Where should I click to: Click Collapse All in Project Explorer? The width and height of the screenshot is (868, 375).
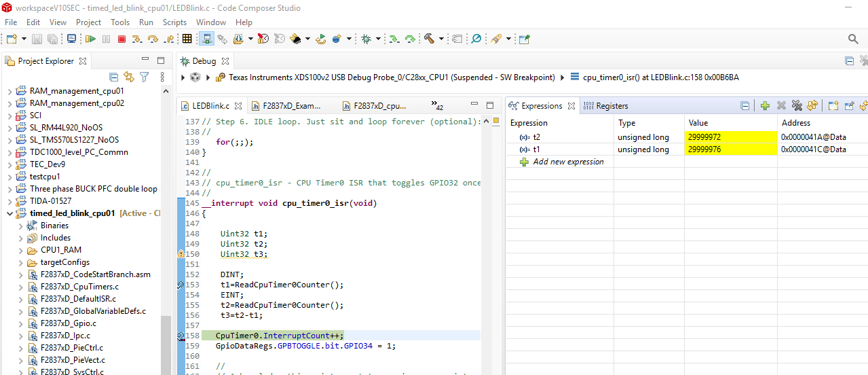click(x=113, y=77)
